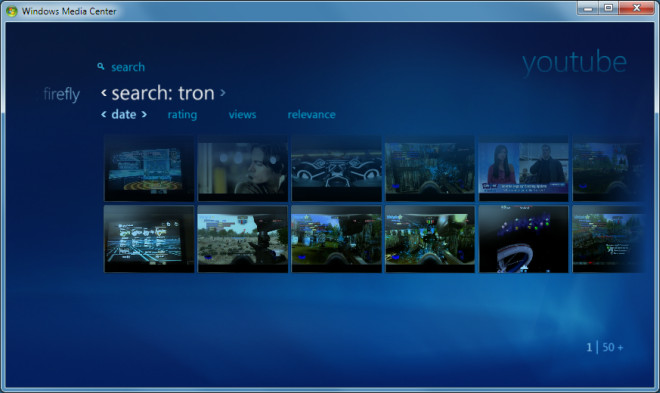Click right chevron next to date

point(144,114)
